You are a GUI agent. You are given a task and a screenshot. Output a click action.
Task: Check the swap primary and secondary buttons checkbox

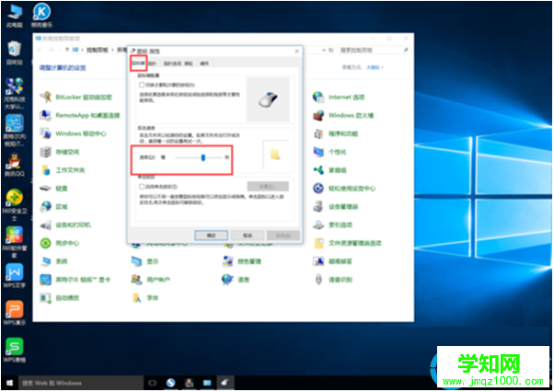pyautogui.click(x=142, y=85)
